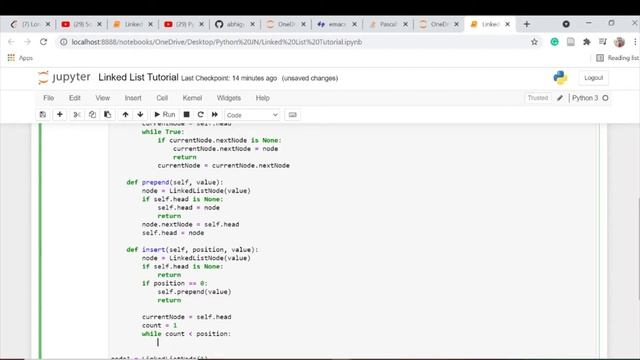Go back with browser back arrow

[x=11, y=42]
